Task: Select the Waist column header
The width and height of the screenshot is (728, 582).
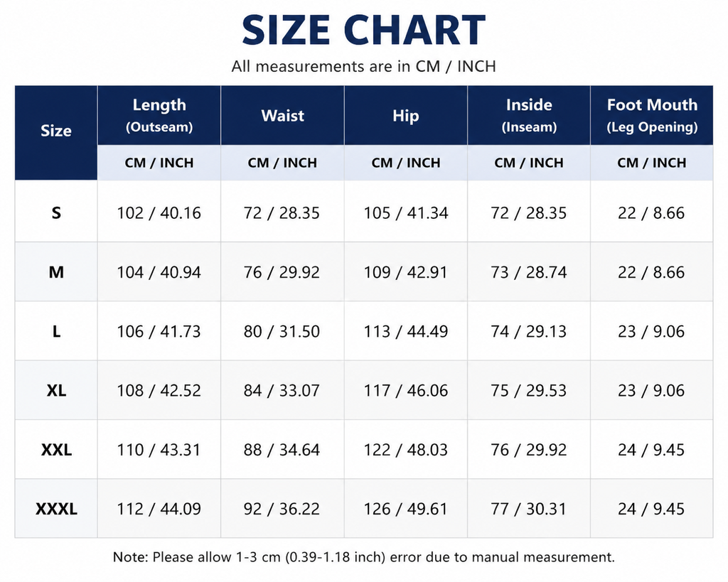Action: click(282, 115)
